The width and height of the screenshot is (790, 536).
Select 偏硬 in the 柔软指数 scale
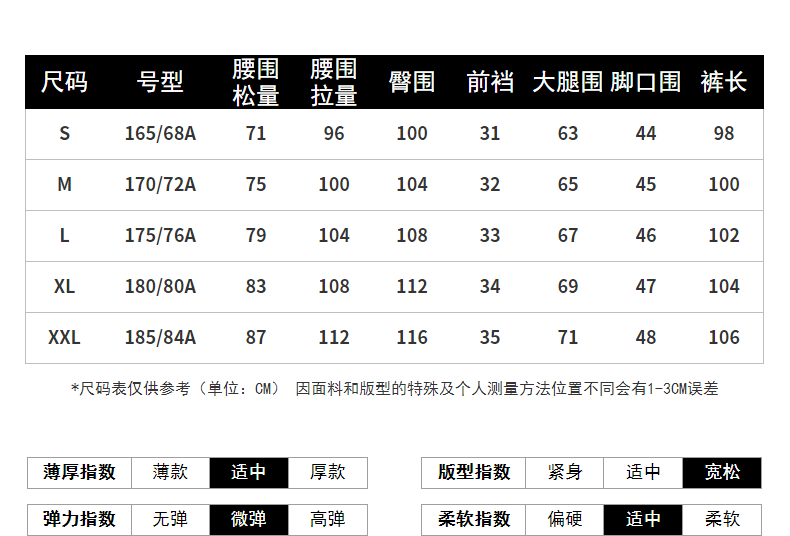pyautogui.click(x=565, y=519)
